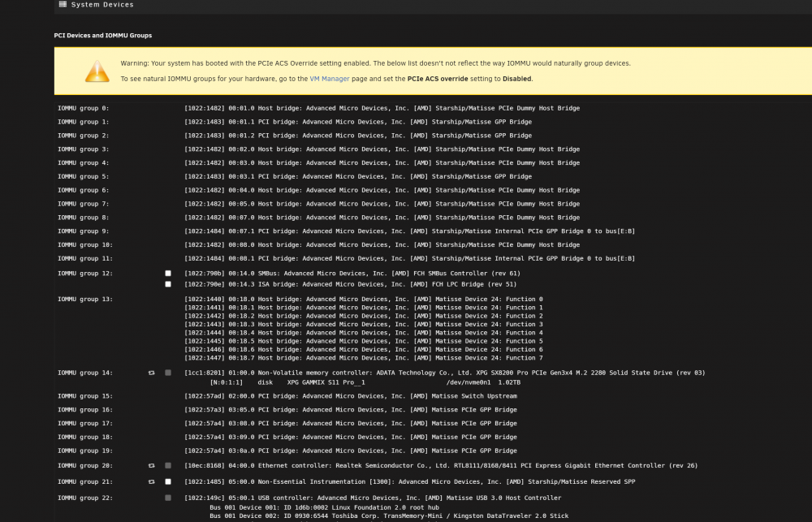Click the Matisse Device 24: Function 3 row
Viewport: 812px width, 522px height.
click(x=364, y=324)
